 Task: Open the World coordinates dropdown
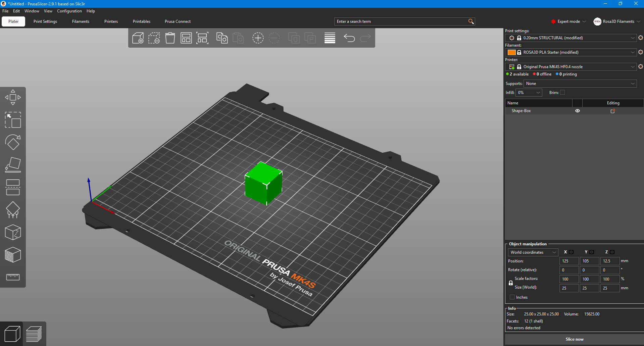coord(533,252)
